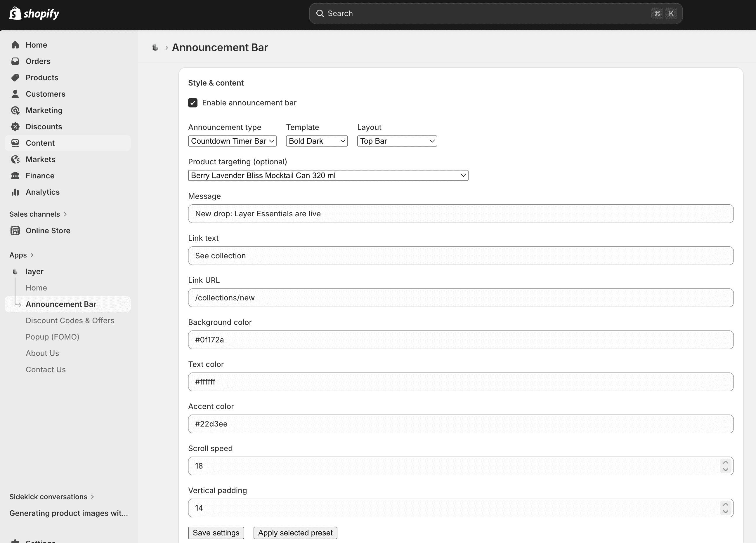Change the Template from Bold Dark
The height and width of the screenshot is (543, 756).
click(316, 141)
